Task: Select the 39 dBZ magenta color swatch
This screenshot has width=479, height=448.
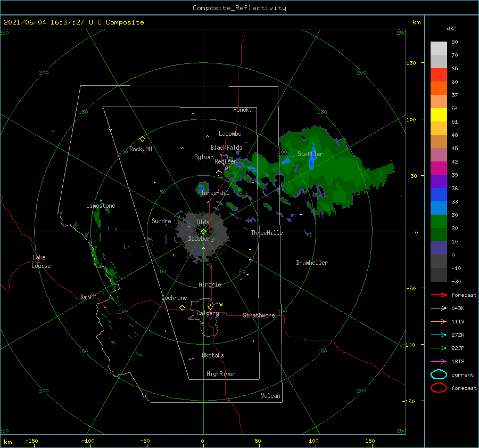Action: (439, 168)
